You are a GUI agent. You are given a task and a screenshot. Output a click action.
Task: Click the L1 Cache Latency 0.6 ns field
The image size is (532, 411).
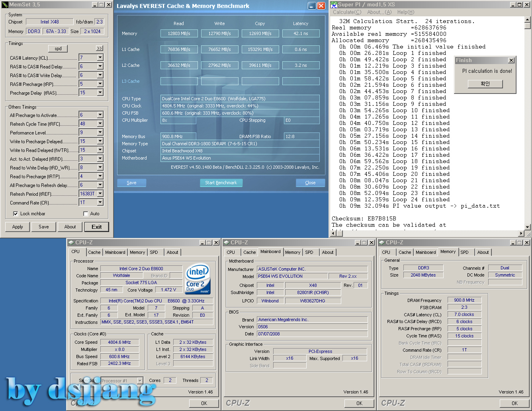[x=301, y=49]
